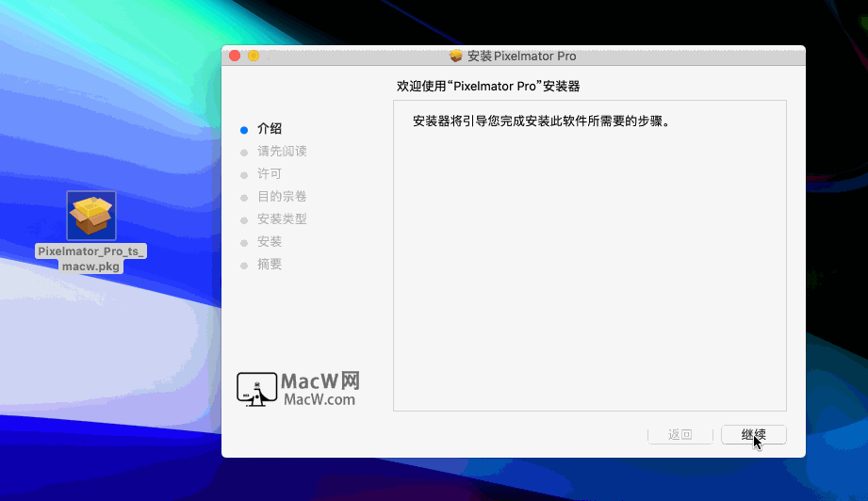Select the 安装类型 step in the sidebar

click(x=282, y=219)
